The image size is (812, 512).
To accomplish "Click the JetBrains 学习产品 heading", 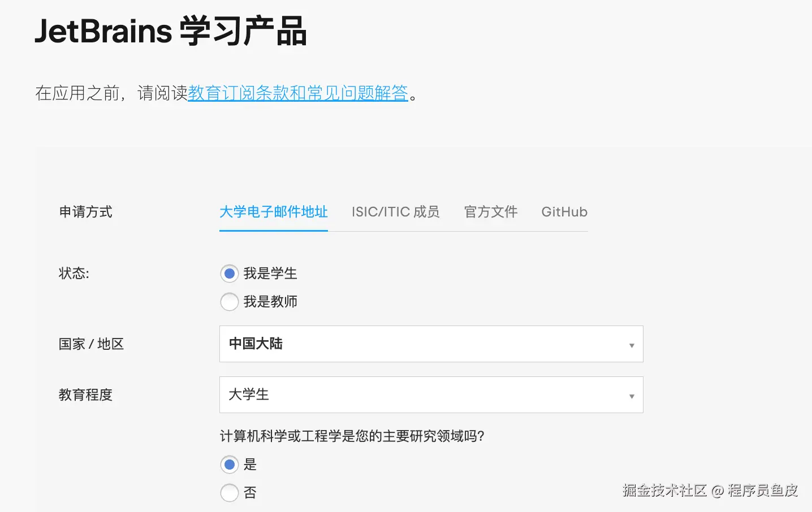I will (171, 31).
